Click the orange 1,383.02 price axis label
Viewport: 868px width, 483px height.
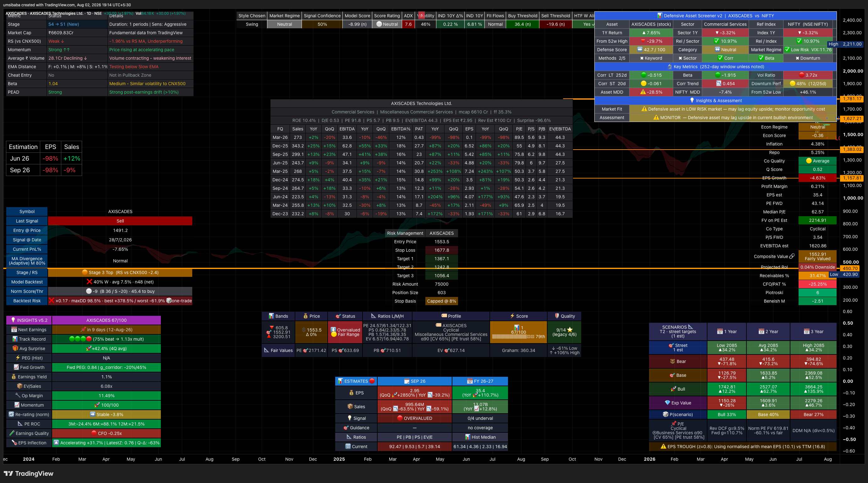point(852,149)
